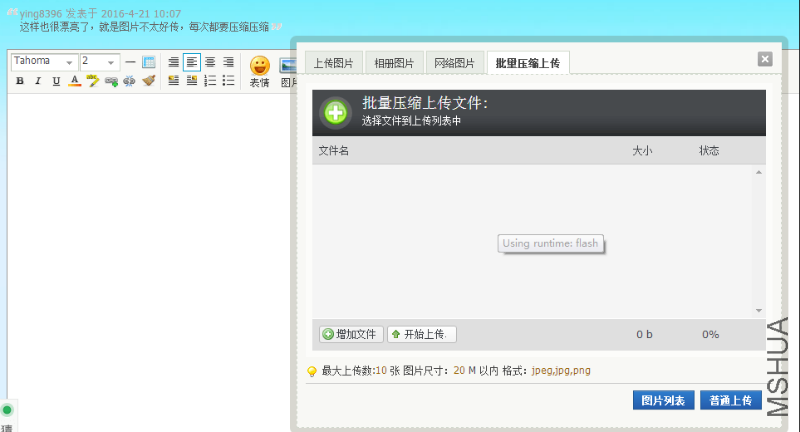The height and width of the screenshot is (432, 800).
Task: Switch to the 网络图片 tab
Action: (x=455, y=63)
